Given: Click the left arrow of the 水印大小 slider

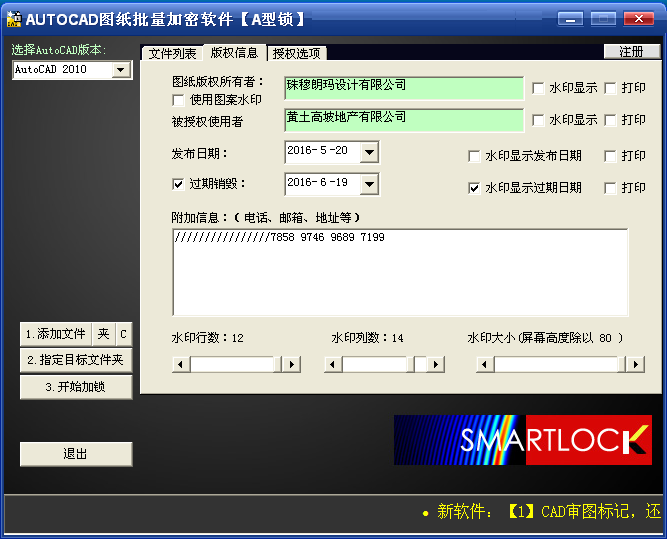Looking at the screenshot, I should (x=485, y=365).
